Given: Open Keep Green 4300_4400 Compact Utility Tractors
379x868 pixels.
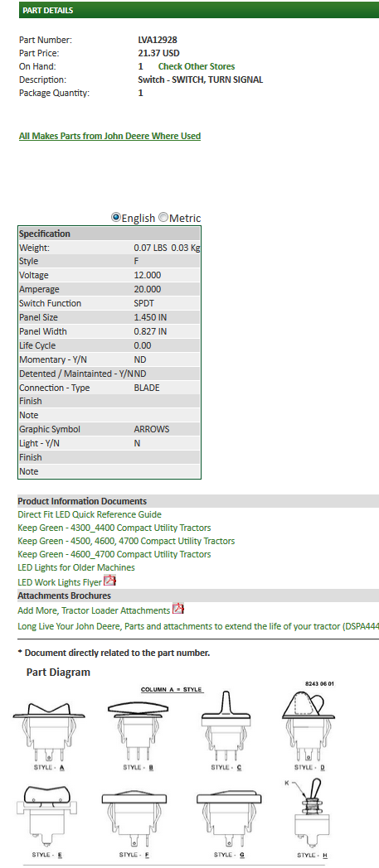Looking at the screenshot, I should [x=114, y=528].
